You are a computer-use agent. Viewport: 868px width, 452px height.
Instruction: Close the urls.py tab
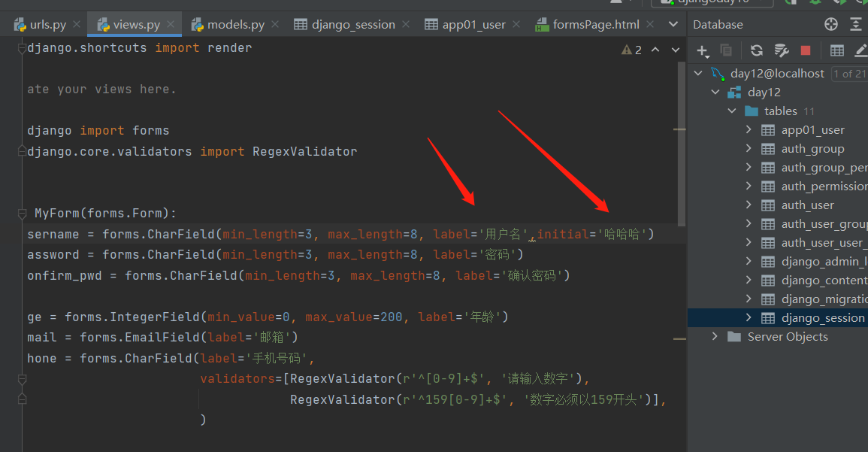[x=77, y=24]
